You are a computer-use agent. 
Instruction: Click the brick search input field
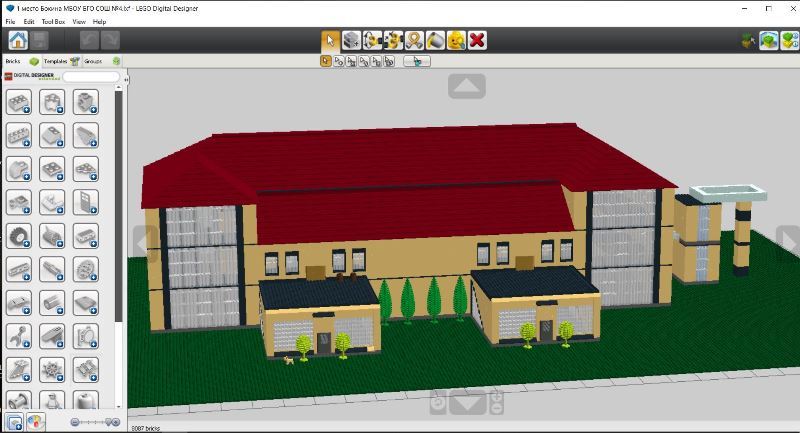pyautogui.click(x=91, y=77)
